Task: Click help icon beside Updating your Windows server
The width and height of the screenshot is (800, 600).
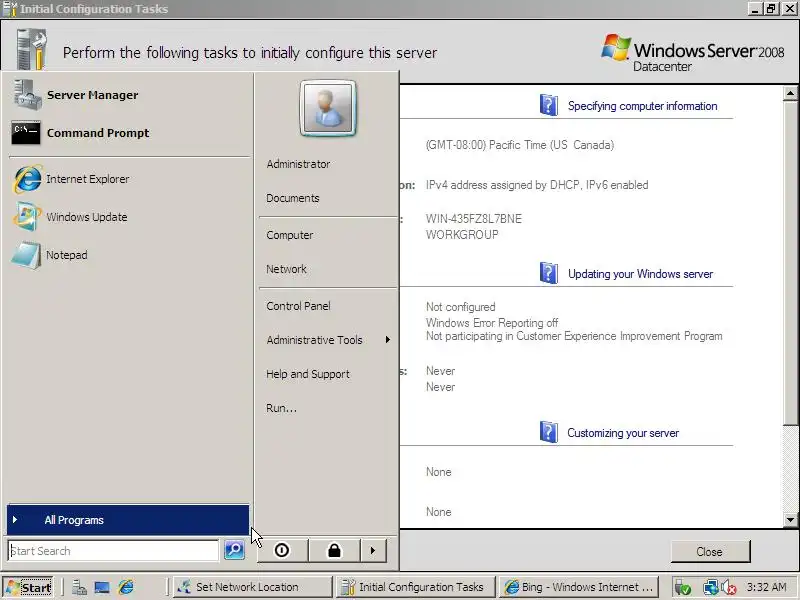Action: click(x=548, y=273)
